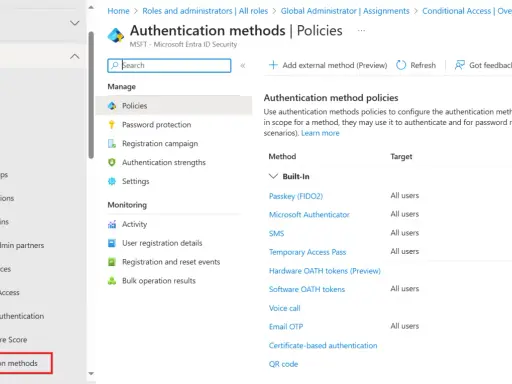Screen dimensions: 512x384
Task: Open the QR code method
Action: (283, 364)
